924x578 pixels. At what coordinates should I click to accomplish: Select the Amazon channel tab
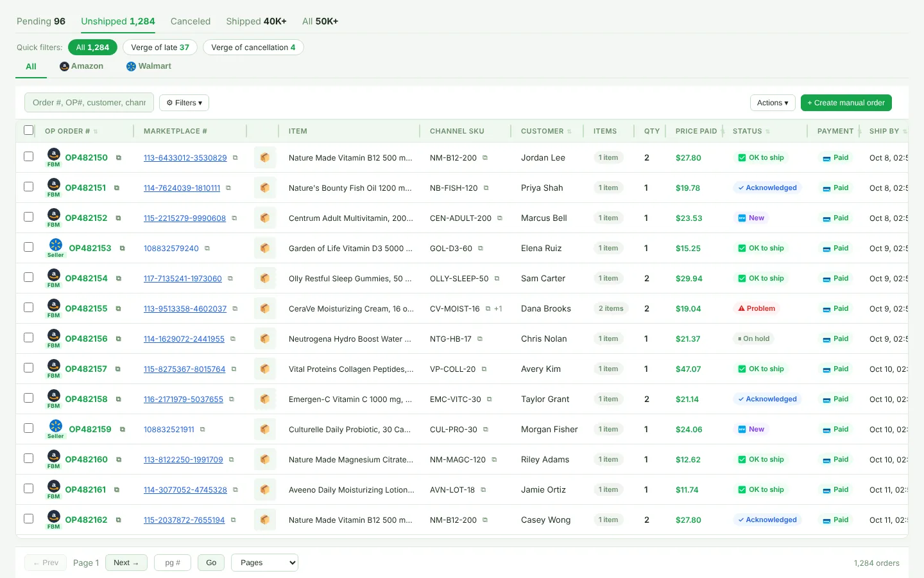click(81, 66)
